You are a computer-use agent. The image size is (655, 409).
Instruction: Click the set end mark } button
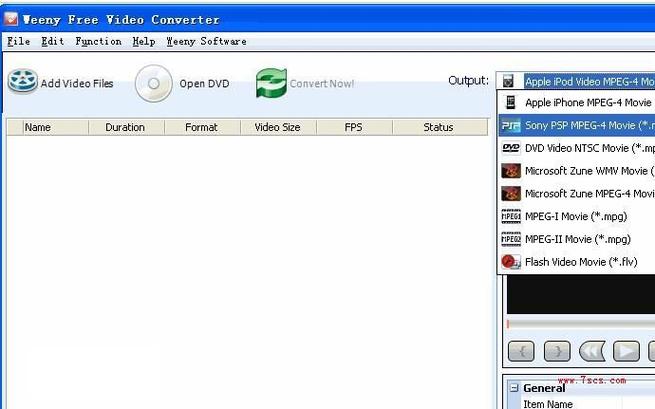[x=557, y=351]
